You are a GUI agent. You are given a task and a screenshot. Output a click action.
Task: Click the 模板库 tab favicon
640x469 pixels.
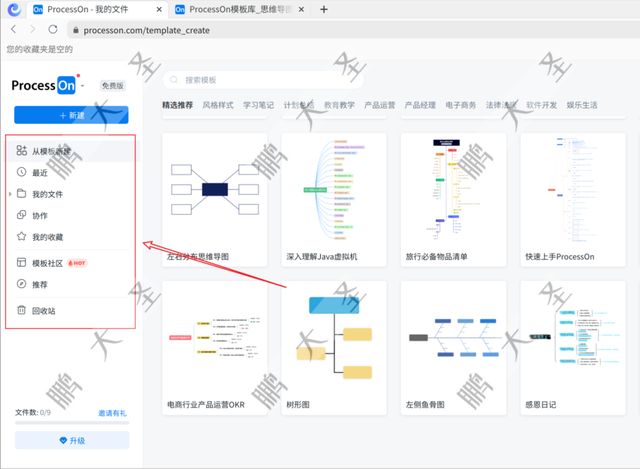(x=180, y=9)
